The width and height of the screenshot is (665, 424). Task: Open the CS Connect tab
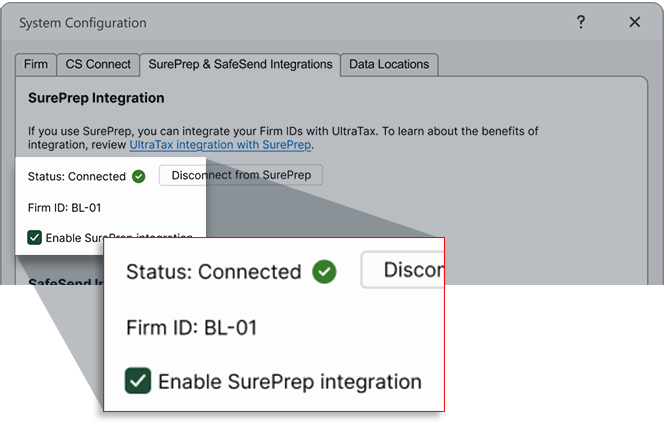(x=98, y=64)
